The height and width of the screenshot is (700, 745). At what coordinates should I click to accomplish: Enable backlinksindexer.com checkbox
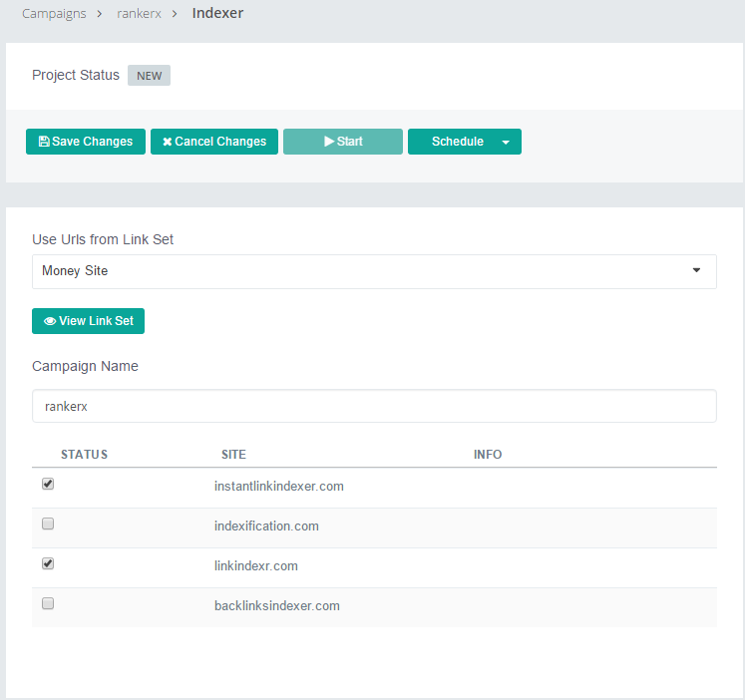coord(48,603)
